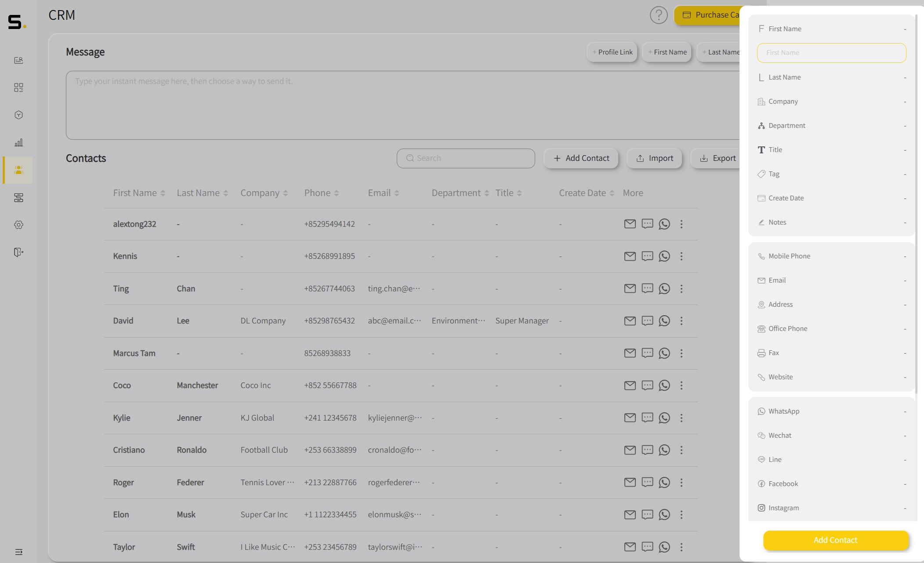Open the three-dot More menu for Elon Musk
The image size is (924, 563).
(681, 515)
